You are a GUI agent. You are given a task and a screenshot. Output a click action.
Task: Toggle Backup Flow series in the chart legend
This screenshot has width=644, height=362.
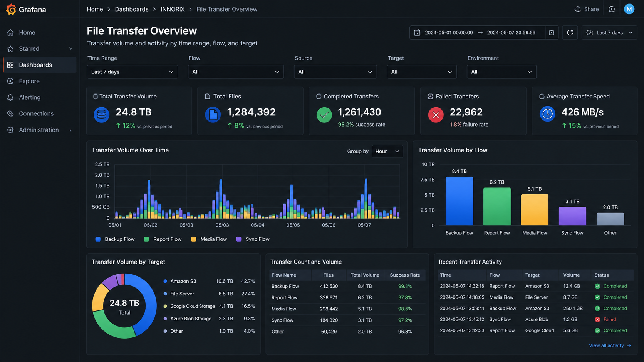[115, 239]
